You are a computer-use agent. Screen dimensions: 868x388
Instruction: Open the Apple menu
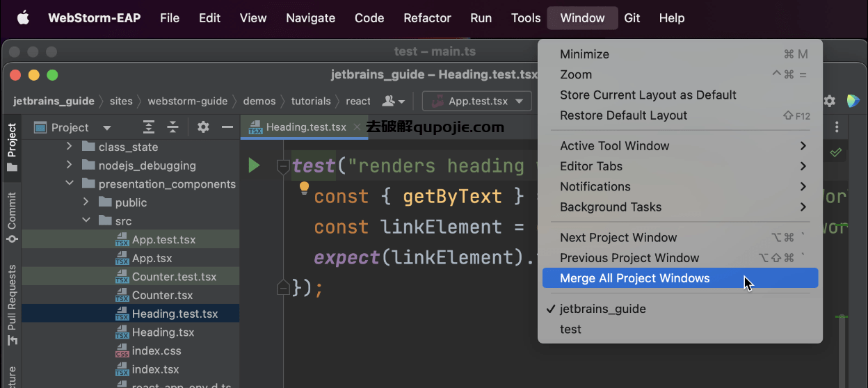pos(23,18)
